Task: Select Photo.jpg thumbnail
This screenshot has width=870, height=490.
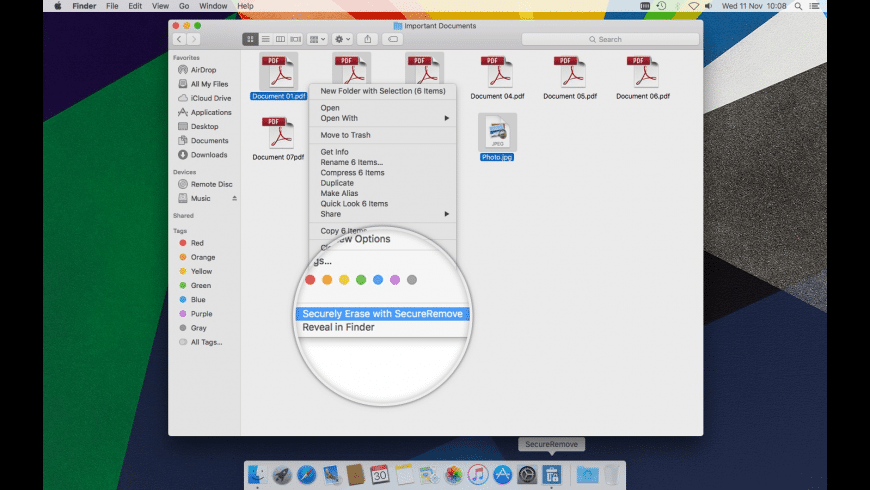Action: pos(497,133)
